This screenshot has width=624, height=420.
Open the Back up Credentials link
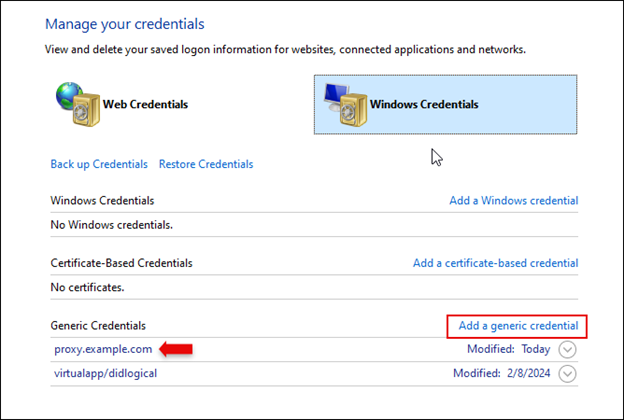point(99,164)
